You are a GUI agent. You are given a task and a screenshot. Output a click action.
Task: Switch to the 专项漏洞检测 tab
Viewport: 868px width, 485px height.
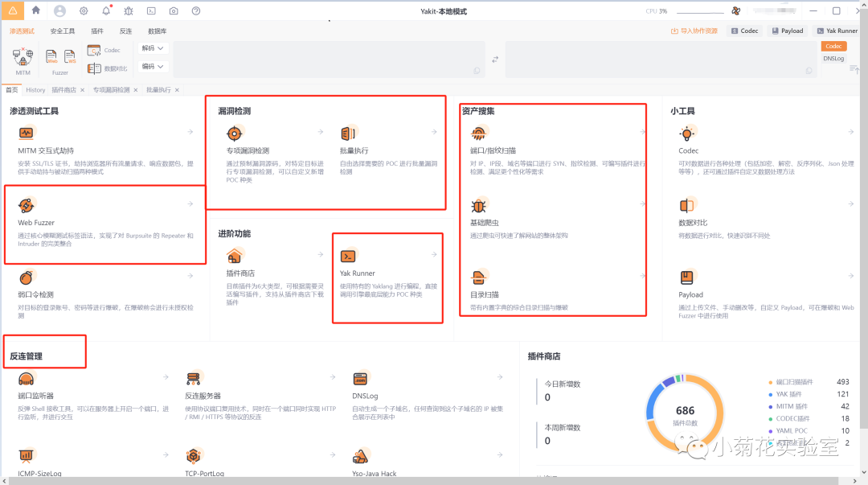coord(111,90)
